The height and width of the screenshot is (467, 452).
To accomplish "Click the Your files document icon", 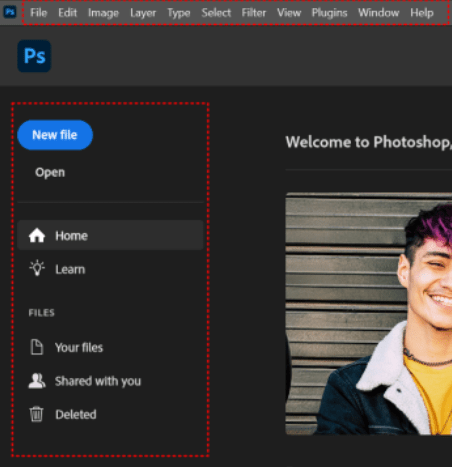I will pyautogui.click(x=37, y=347).
